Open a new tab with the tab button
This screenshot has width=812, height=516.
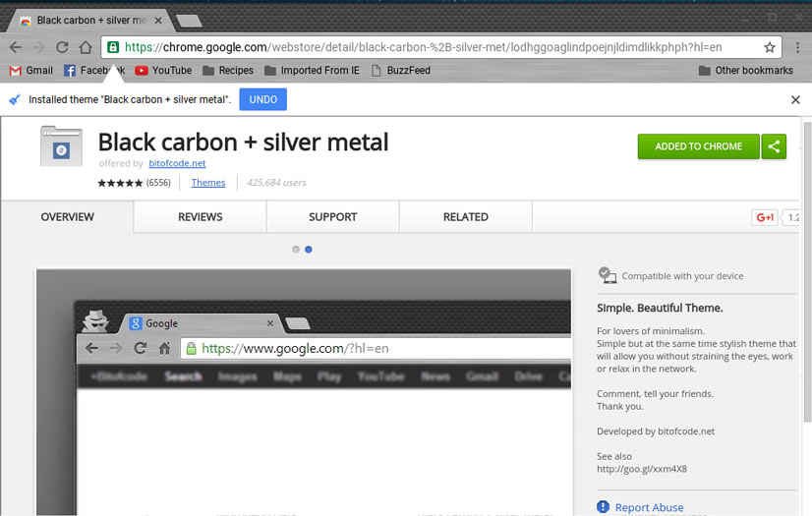189,21
